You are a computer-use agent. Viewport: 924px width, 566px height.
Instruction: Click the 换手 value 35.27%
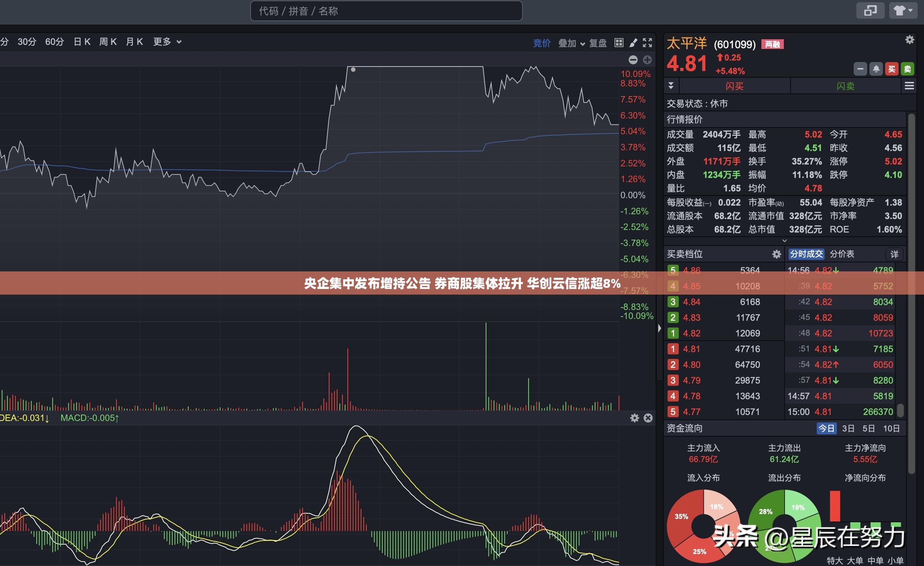807,162
